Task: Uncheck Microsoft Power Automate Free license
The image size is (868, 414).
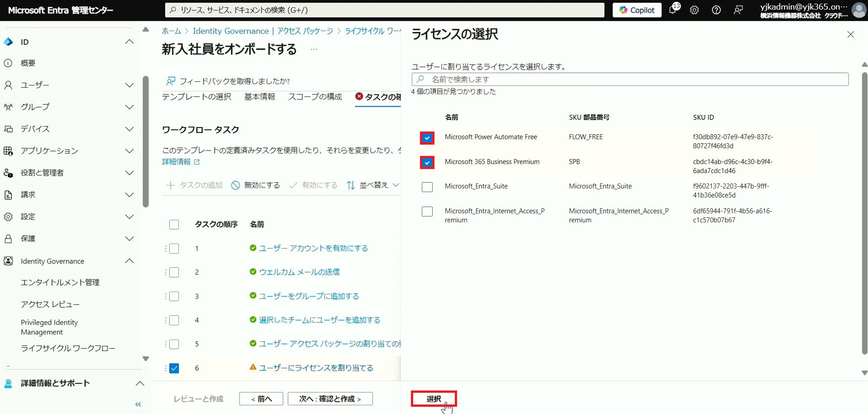Action: (427, 138)
